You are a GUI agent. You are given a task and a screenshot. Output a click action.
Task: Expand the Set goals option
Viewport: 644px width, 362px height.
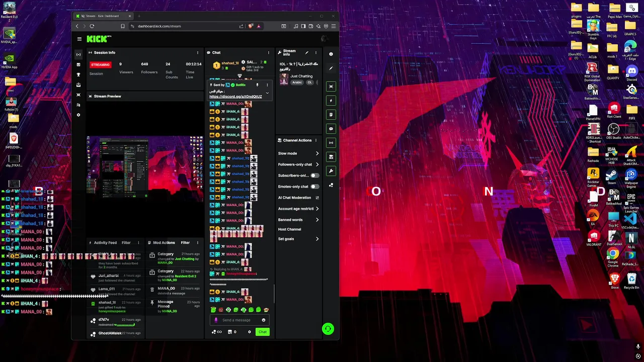(298, 239)
